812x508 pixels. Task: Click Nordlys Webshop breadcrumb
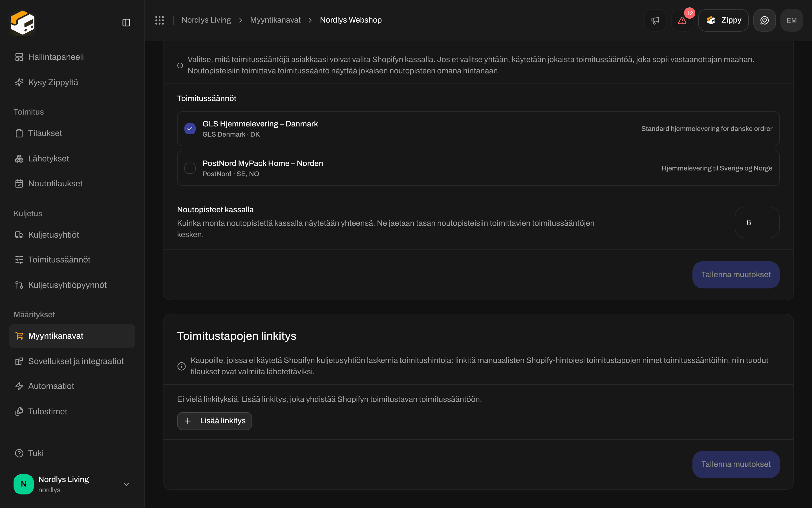click(351, 20)
